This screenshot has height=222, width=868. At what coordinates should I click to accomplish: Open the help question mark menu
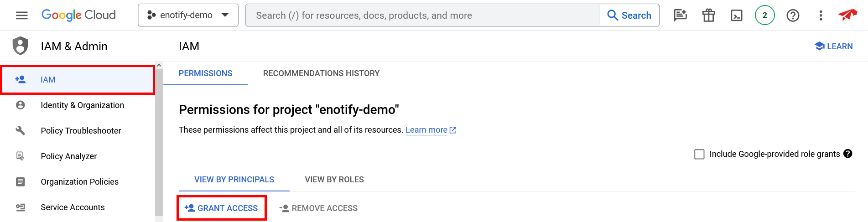pos(793,15)
